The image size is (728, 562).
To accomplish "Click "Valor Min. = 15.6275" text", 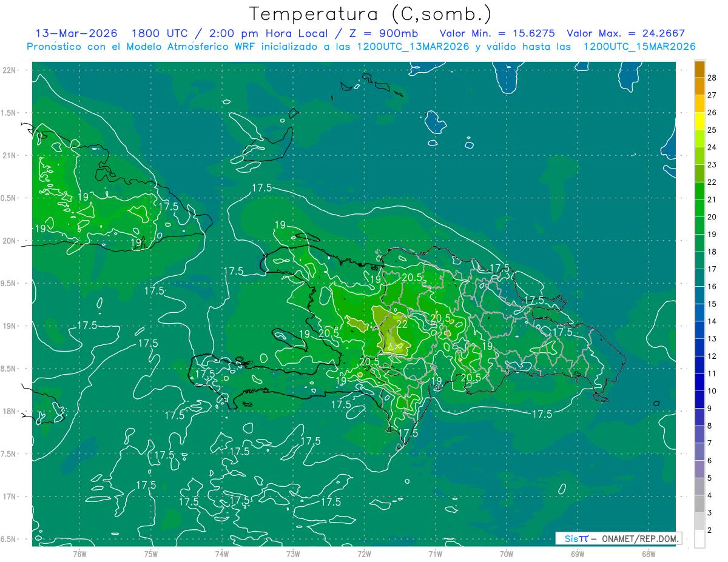I will tap(497, 34).
